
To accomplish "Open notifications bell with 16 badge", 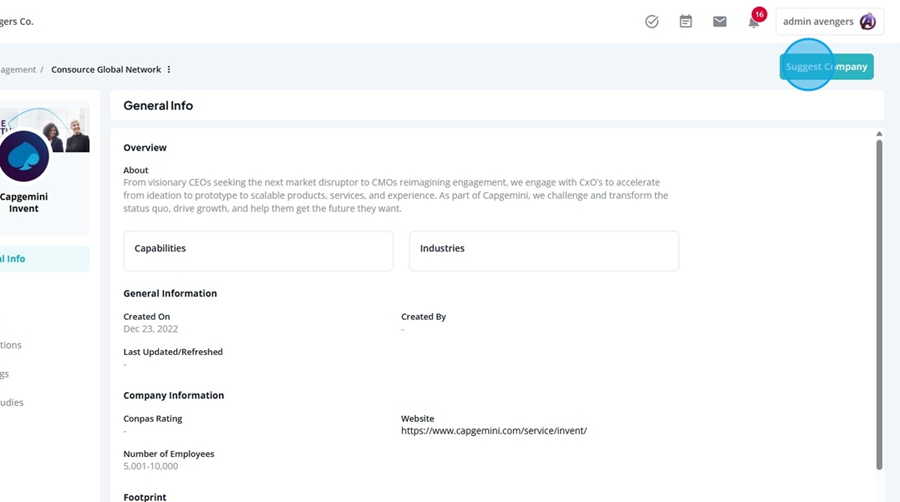I will (754, 21).
